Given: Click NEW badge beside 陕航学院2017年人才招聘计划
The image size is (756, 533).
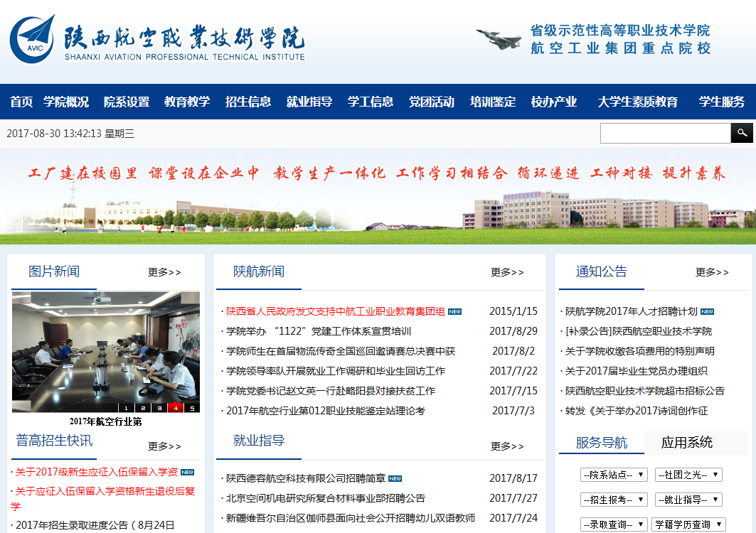Looking at the screenshot, I should click(707, 311).
